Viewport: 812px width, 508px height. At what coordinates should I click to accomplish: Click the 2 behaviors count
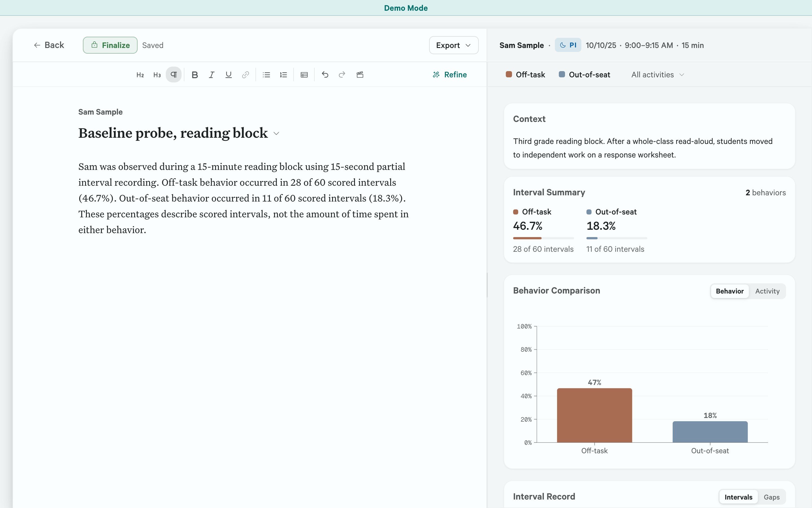click(765, 192)
